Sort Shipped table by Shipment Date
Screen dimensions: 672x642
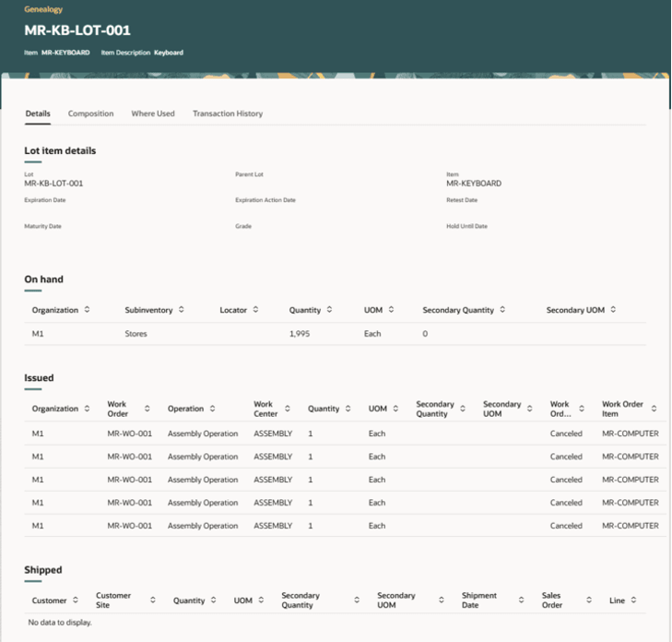click(x=521, y=600)
